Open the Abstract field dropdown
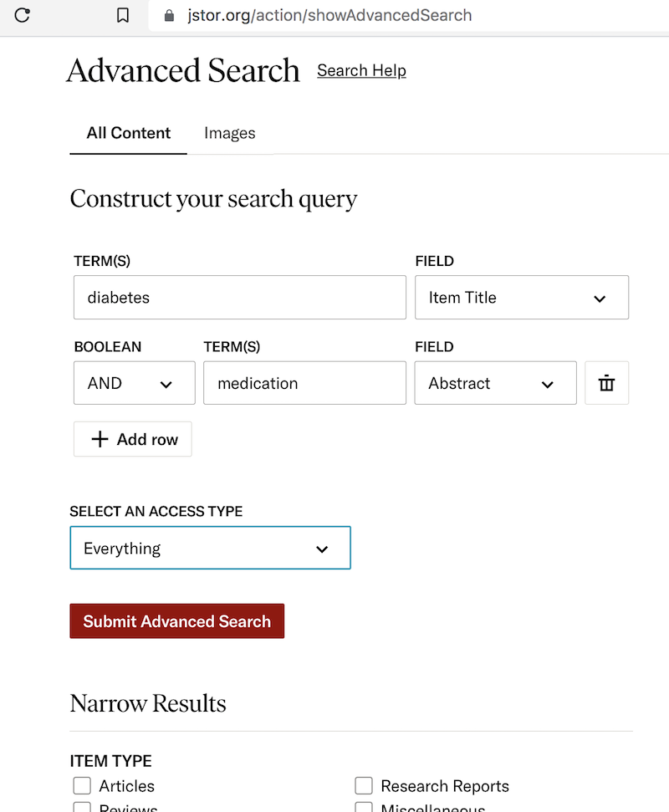 point(495,383)
